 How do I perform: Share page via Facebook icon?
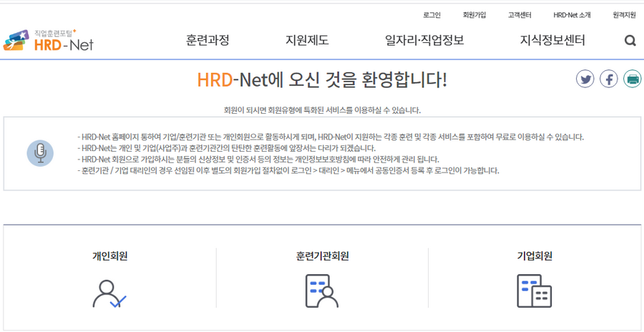(x=609, y=79)
